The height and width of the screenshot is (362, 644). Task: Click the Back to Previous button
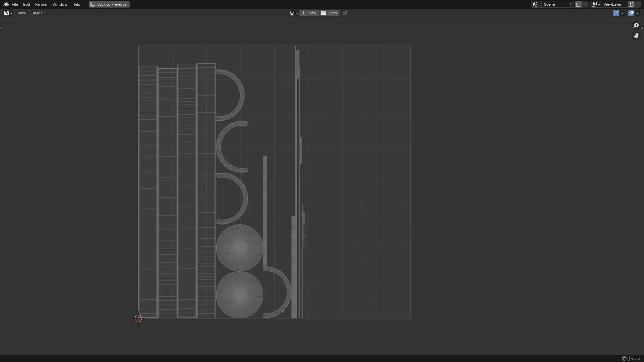coord(109,4)
